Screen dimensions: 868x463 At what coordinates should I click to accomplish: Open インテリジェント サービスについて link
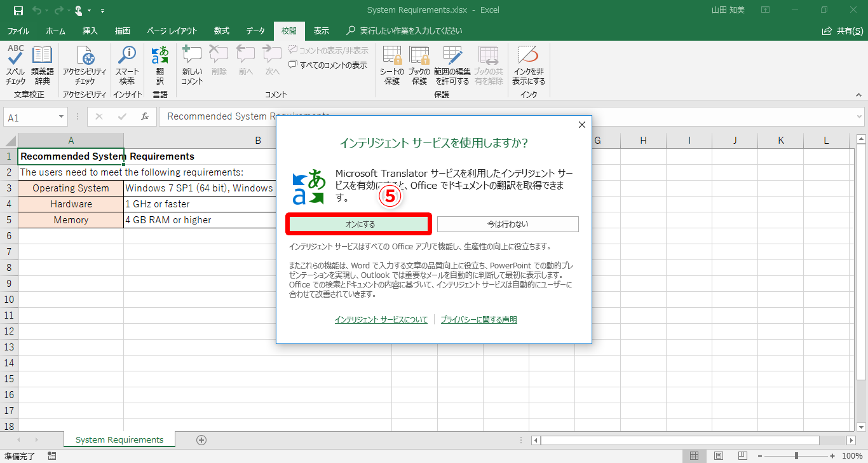(x=381, y=320)
